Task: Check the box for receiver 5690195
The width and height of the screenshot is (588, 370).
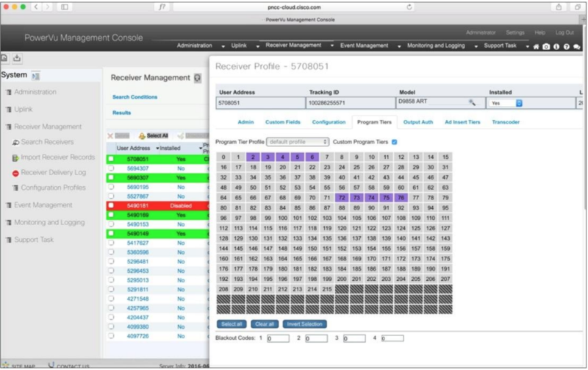Action: pos(111,187)
